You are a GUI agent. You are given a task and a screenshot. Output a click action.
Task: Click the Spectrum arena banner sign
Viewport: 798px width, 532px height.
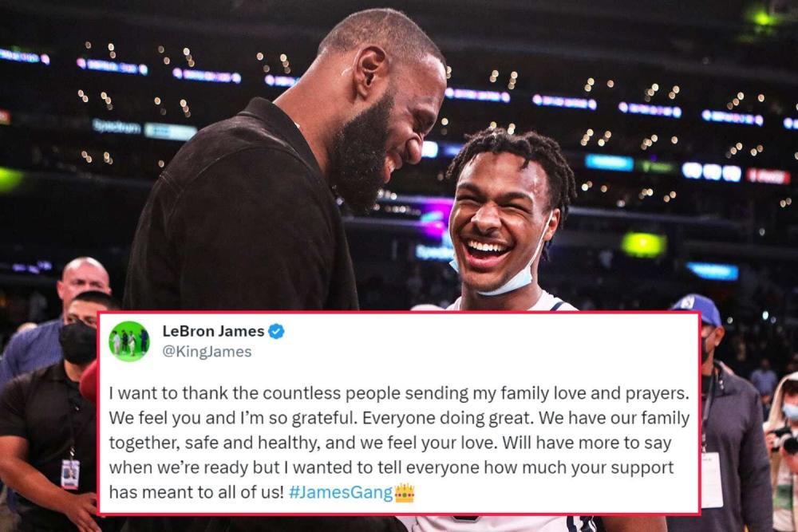(117, 127)
